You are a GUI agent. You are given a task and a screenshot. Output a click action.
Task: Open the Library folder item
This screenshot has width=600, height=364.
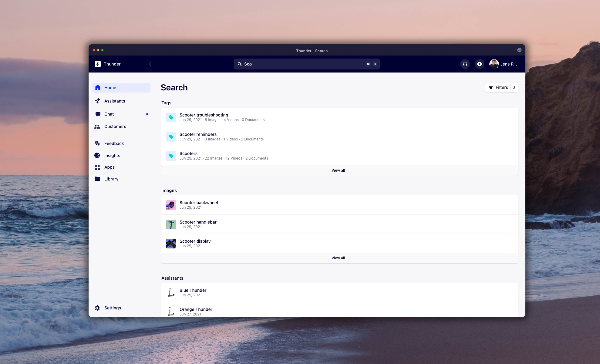(x=111, y=179)
